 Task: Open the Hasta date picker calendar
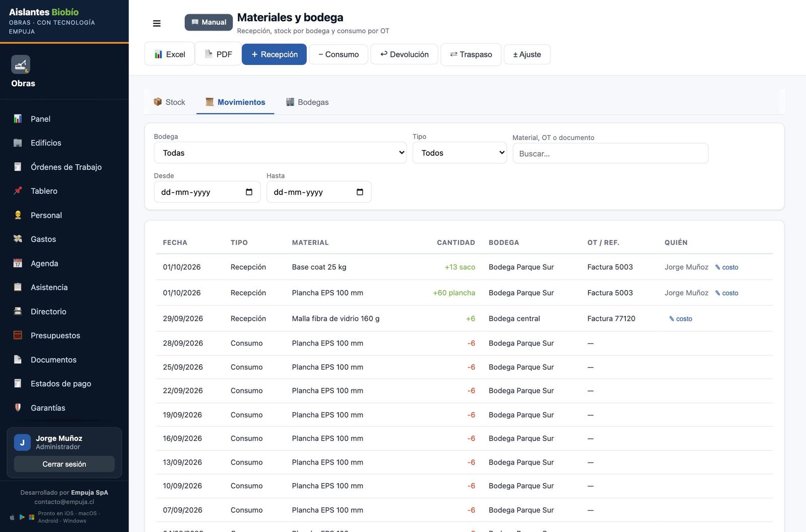tap(360, 192)
